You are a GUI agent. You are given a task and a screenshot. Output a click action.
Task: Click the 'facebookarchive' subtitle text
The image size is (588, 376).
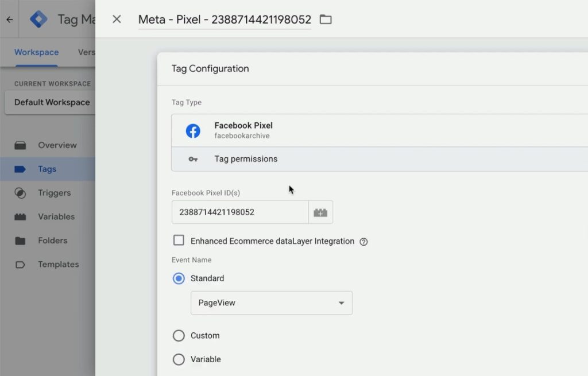(x=242, y=135)
